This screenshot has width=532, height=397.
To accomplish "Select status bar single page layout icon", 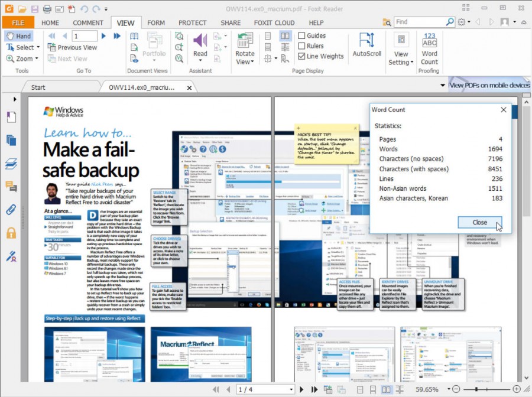I will 360,389.
